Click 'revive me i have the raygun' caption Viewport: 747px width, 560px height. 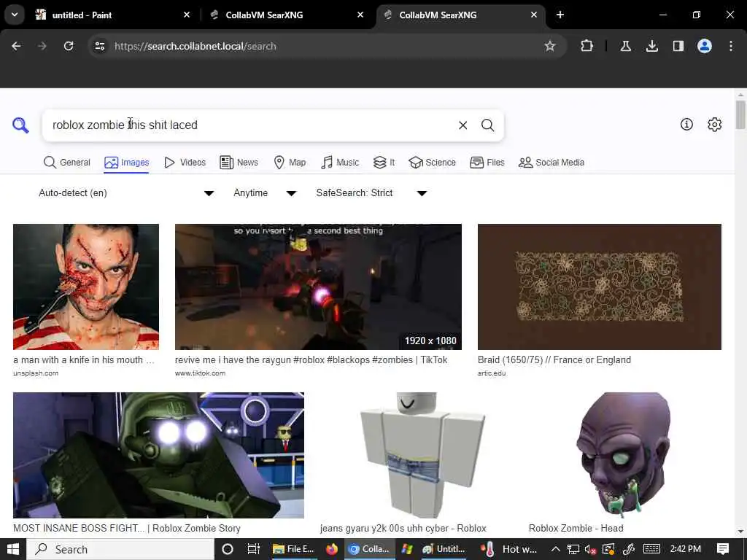click(311, 360)
